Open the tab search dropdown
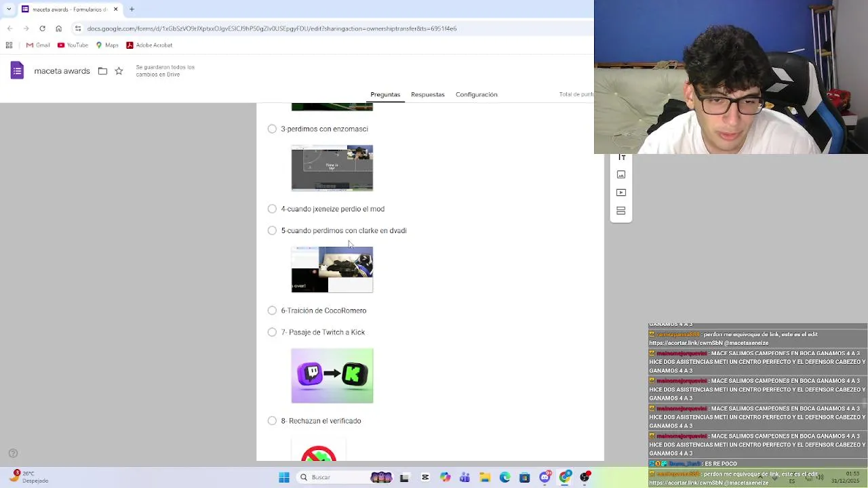 click(x=8, y=9)
